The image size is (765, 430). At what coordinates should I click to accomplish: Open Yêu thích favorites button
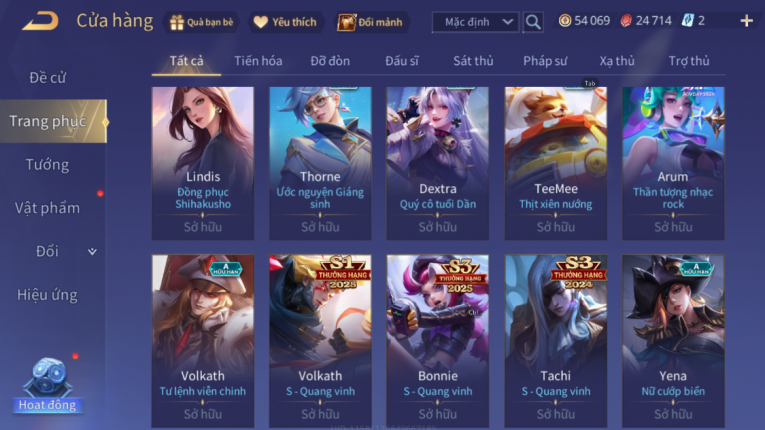[286, 22]
